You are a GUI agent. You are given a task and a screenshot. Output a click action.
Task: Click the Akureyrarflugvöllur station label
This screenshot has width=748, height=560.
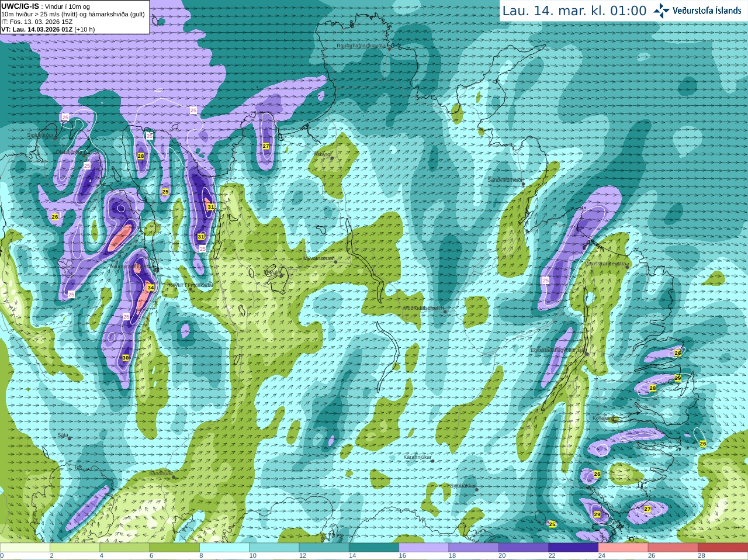click(x=133, y=266)
